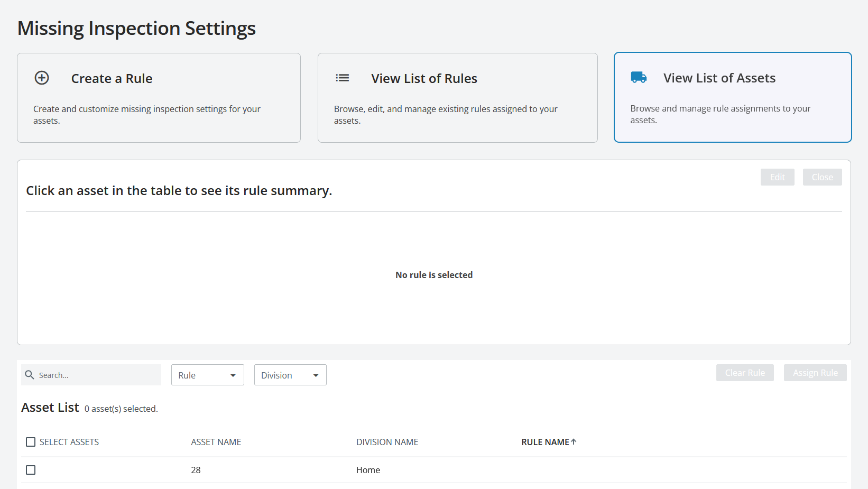The image size is (868, 489).
Task: Click asset name 28 in the table
Action: tap(196, 470)
